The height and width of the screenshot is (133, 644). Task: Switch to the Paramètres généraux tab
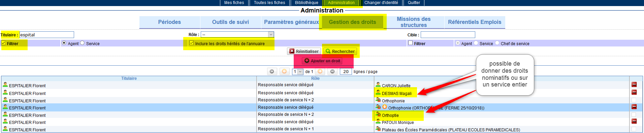tap(291, 22)
